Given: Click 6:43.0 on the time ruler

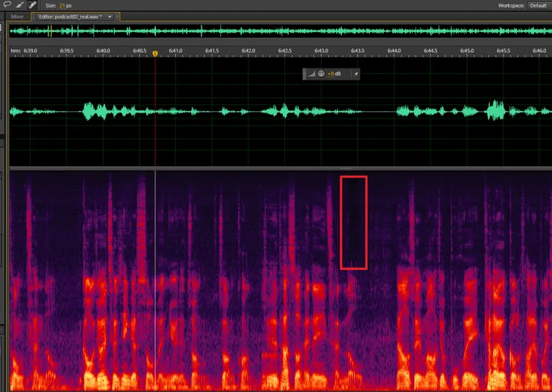Looking at the screenshot, I should point(322,51).
